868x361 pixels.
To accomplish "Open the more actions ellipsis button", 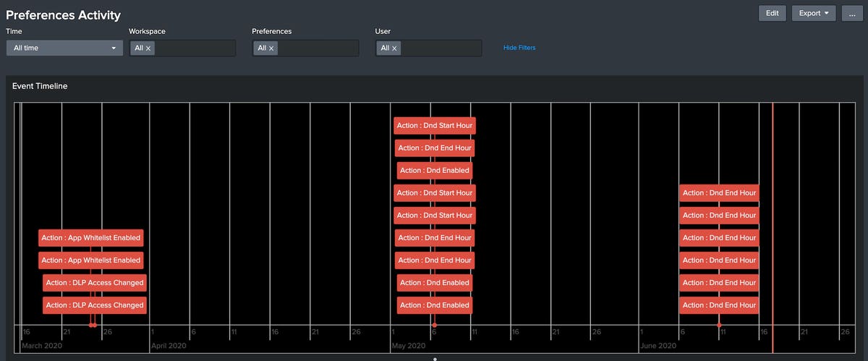I will (853, 13).
